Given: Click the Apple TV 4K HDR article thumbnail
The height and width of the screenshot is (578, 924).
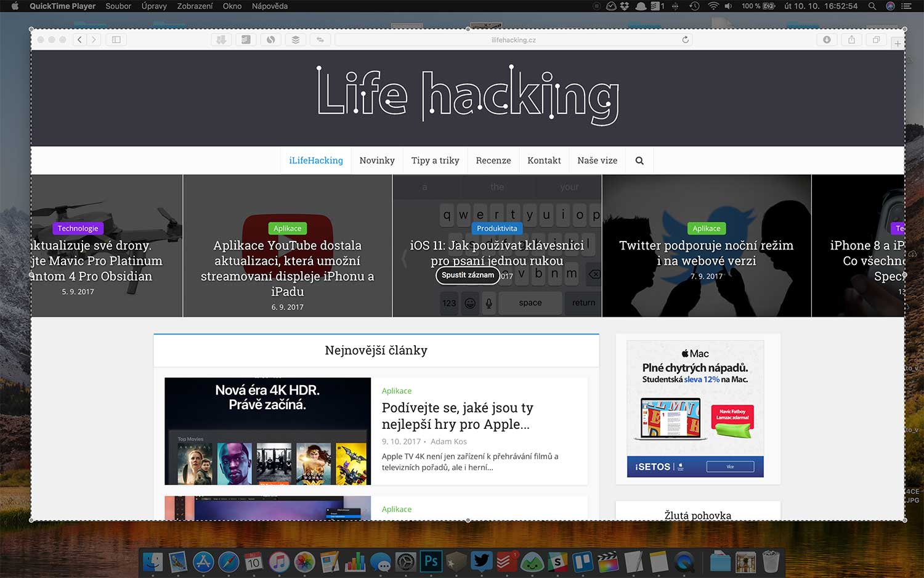Looking at the screenshot, I should point(267,431).
